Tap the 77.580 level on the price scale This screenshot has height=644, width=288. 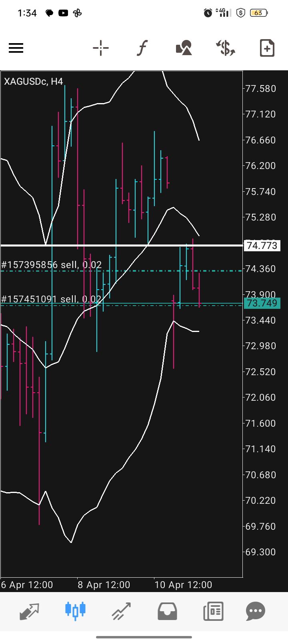coord(260,89)
